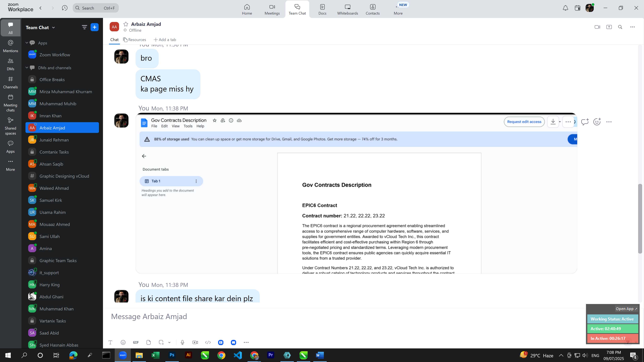644x362 pixels.
Task: Record a video message from composer
Action: [195, 343]
